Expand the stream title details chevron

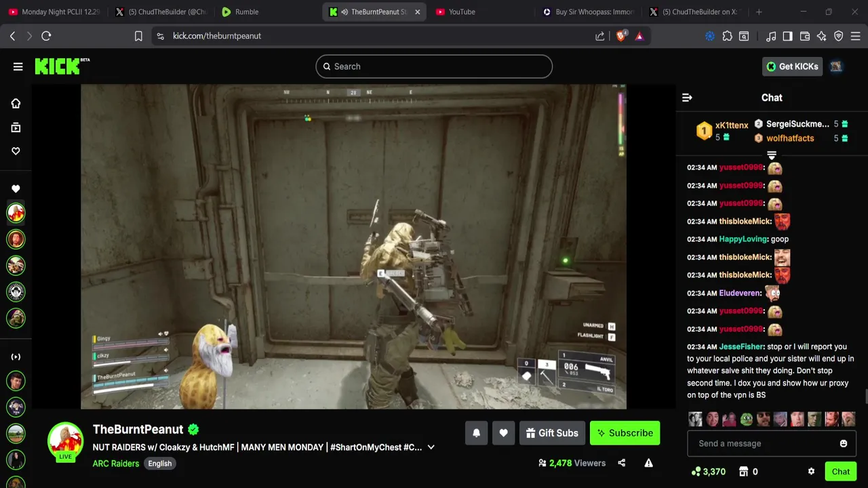click(431, 447)
